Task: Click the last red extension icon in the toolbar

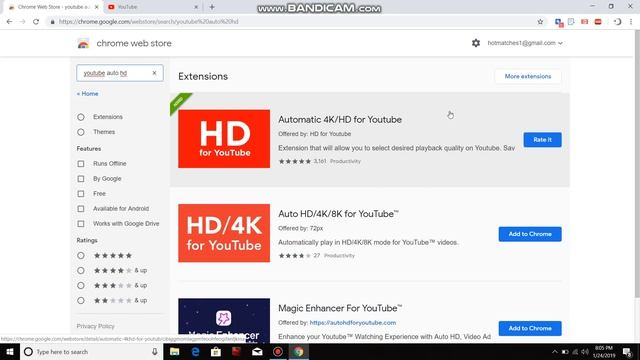Action: (598, 22)
